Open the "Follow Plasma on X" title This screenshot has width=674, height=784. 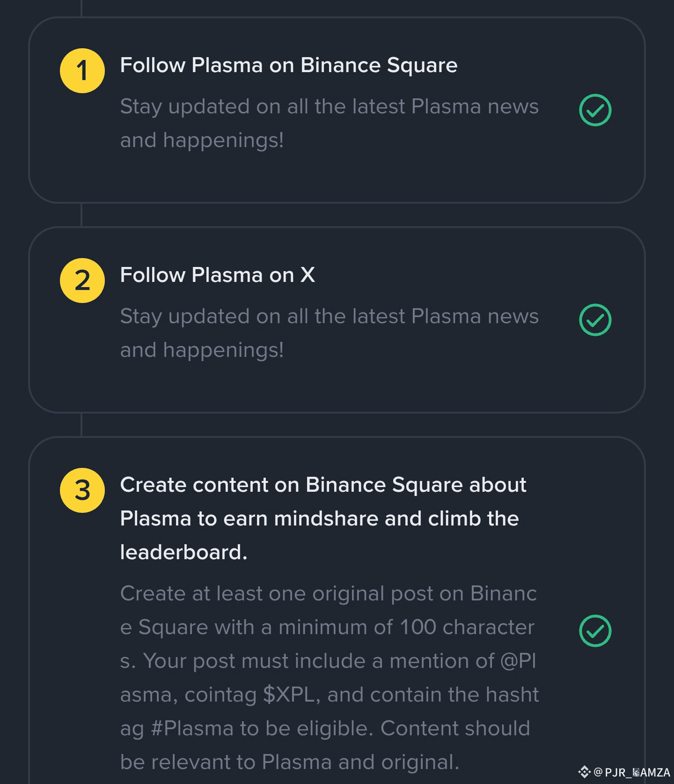click(217, 275)
